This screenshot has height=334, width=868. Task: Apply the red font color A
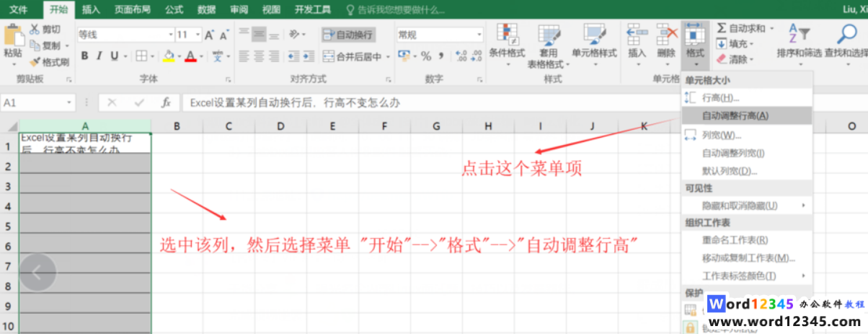[190, 56]
